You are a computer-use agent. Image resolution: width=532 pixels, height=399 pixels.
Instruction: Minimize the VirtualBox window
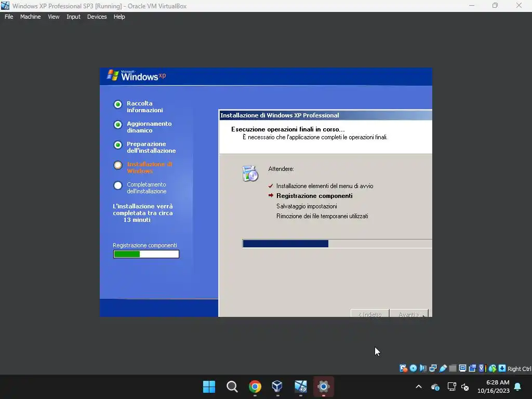472,6
